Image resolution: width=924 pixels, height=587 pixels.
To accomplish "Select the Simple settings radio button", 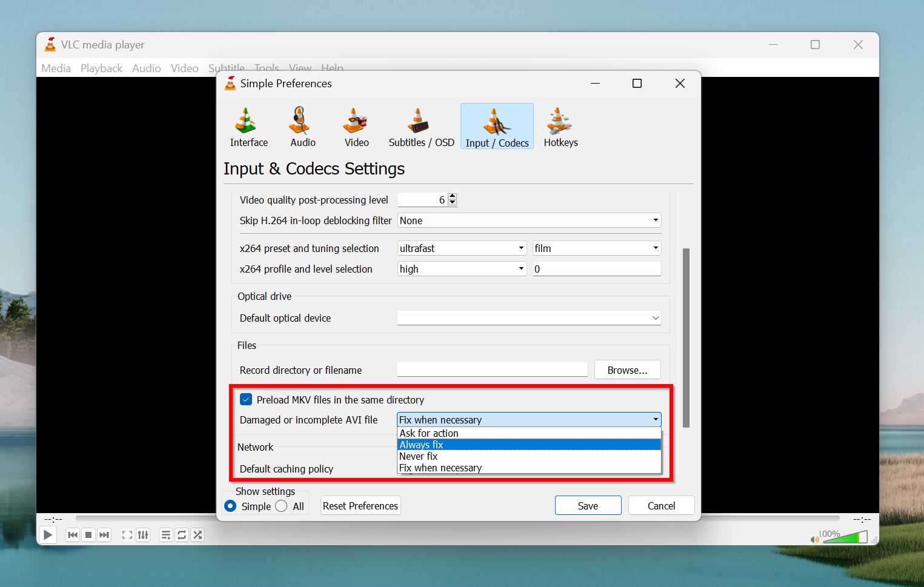I will tap(230, 506).
